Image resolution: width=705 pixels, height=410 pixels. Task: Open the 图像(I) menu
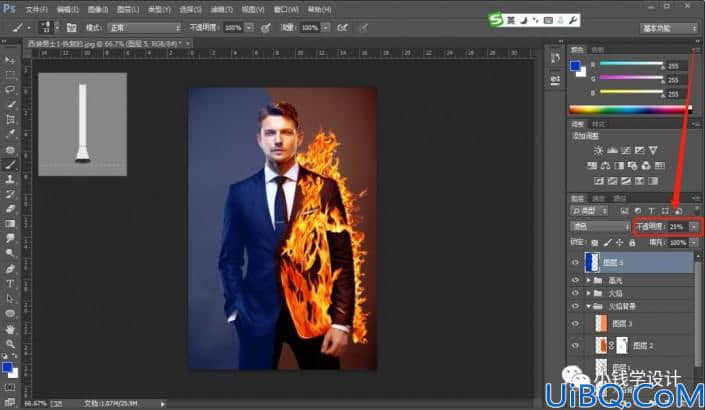click(x=98, y=9)
